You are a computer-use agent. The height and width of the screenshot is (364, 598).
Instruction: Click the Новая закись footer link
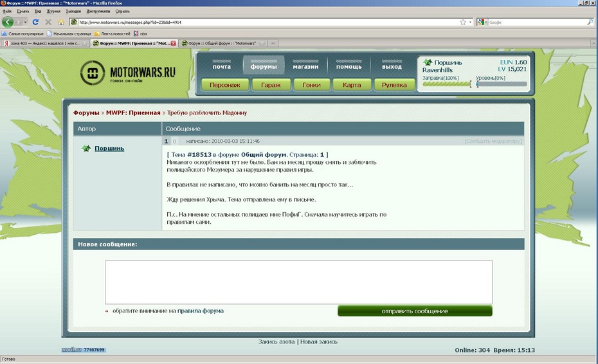[x=319, y=341]
